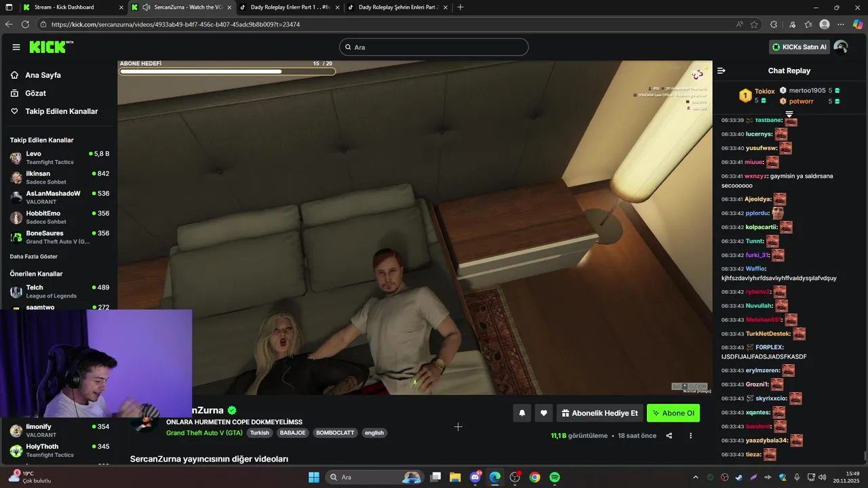The image size is (868, 488).
Task: Open a new browser tab
Action: click(460, 7)
